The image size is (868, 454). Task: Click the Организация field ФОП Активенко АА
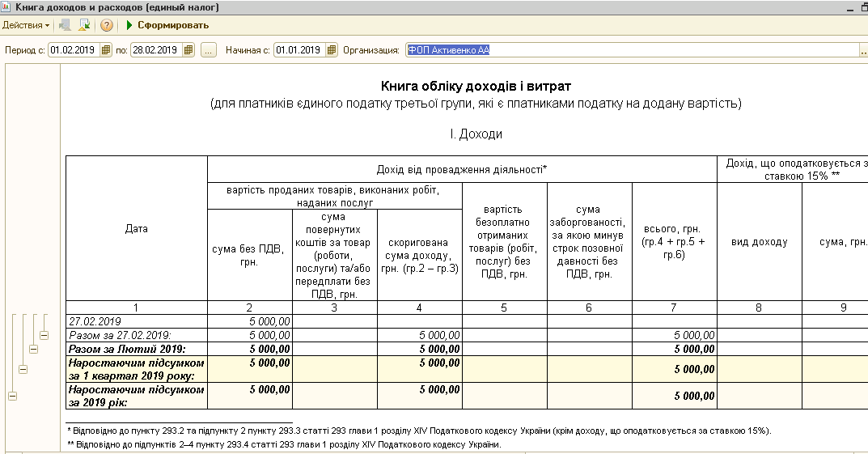click(x=631, y=50)
